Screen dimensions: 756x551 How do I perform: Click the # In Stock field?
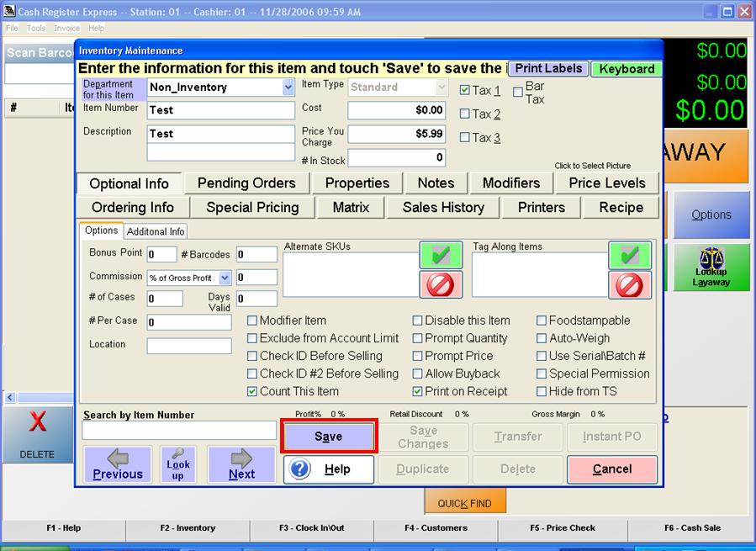point(397,157)
